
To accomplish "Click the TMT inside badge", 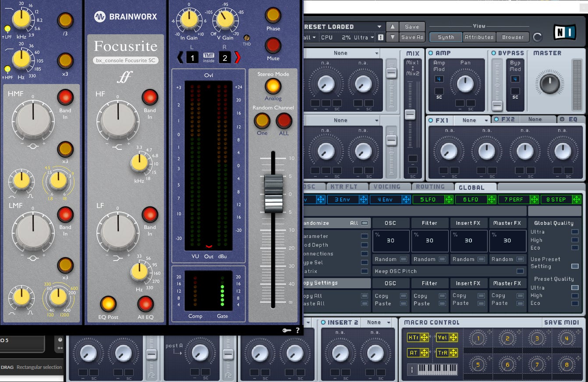I will tap(209, 57).
